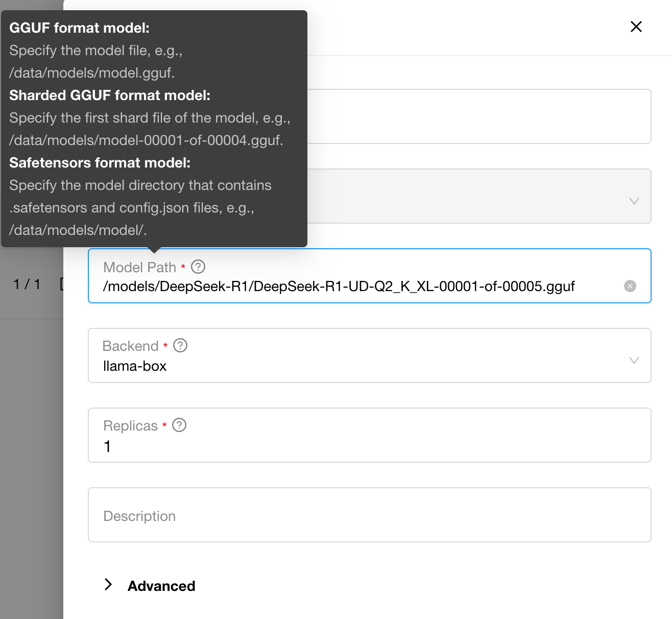Click the empty name field at top
672x619 pixels.
[x=460, y=116]
